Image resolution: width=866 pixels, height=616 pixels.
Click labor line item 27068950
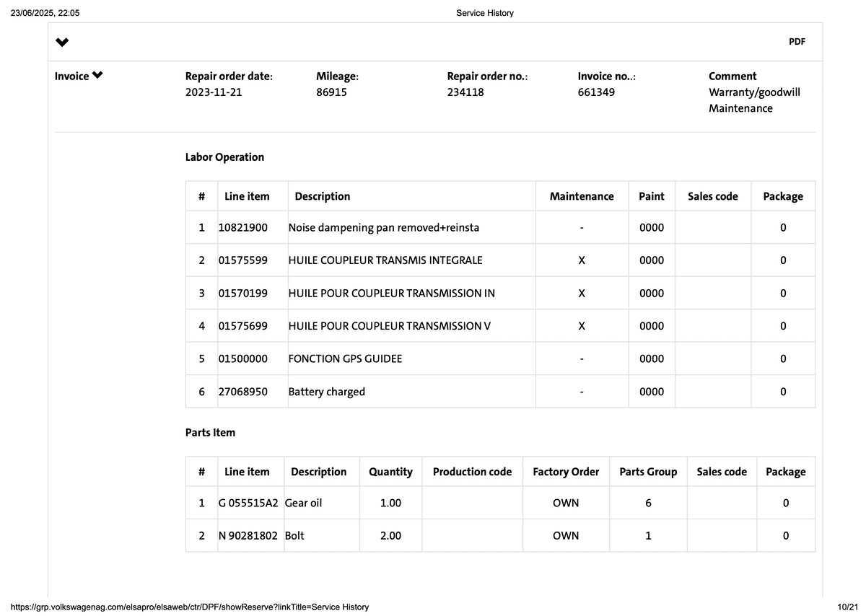click(x=243, y=392)
